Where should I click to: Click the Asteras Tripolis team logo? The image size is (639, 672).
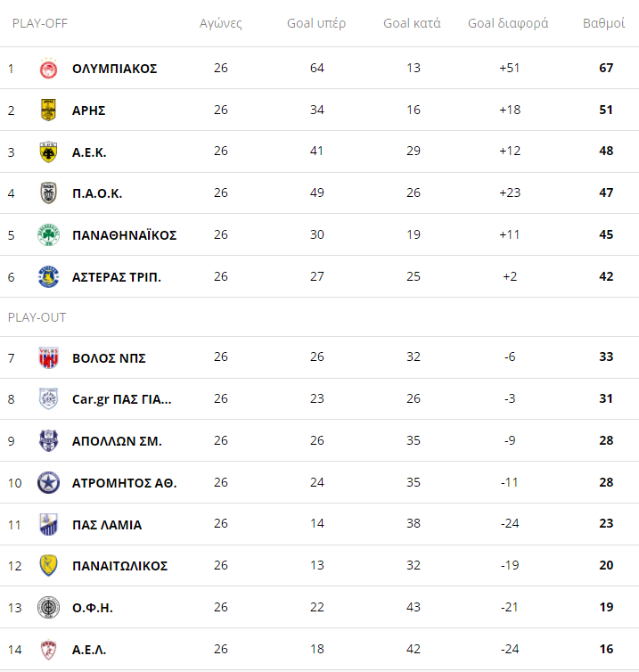(x=48, y=277)
